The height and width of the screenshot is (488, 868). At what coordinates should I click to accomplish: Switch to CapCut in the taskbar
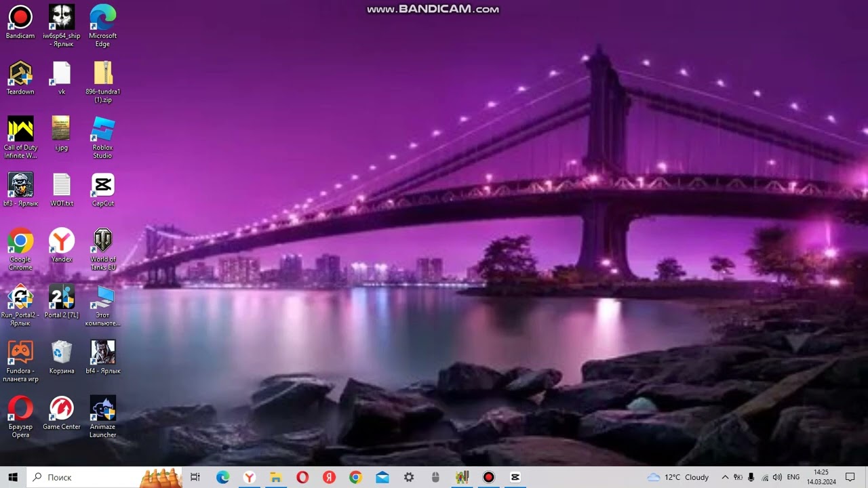(515, 477)
